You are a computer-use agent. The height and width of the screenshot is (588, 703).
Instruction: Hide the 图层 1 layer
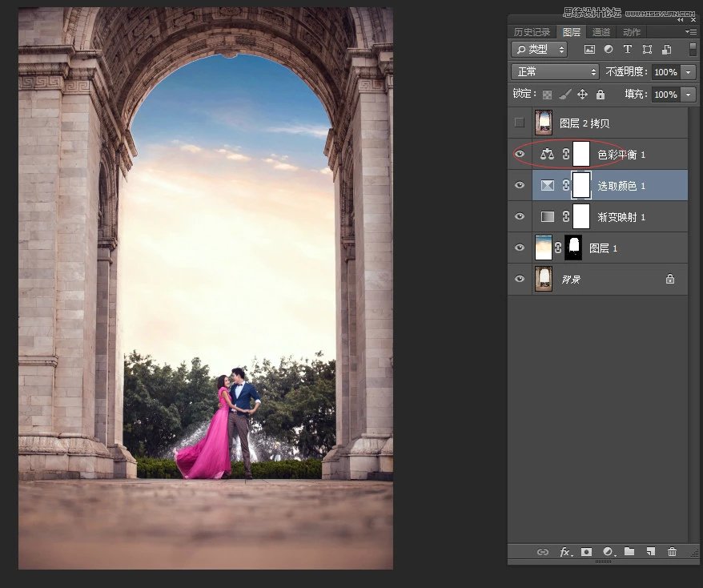click(x=520, y=248)
